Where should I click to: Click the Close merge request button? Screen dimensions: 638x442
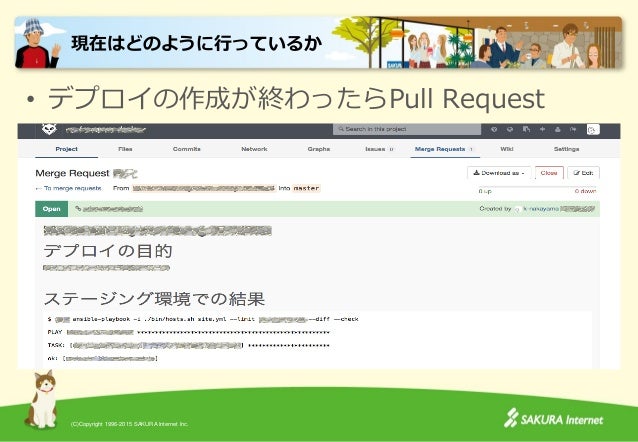click(x=549, y=173)
